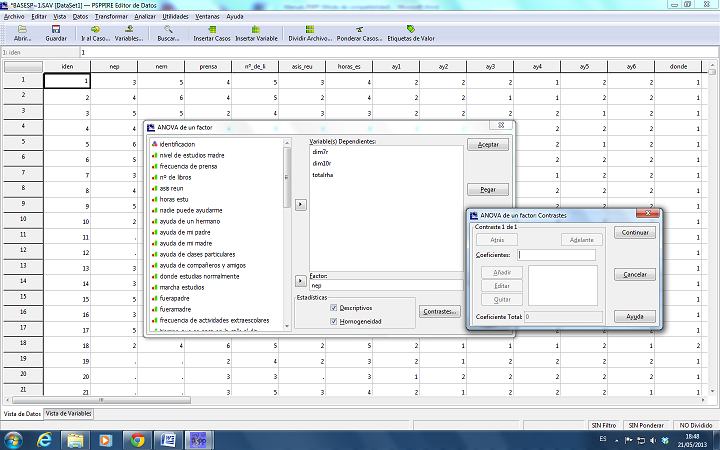Open the Archivo menu
Image resolution: width=720 pixels, height=450 pixels.
[x=14, y=17]
